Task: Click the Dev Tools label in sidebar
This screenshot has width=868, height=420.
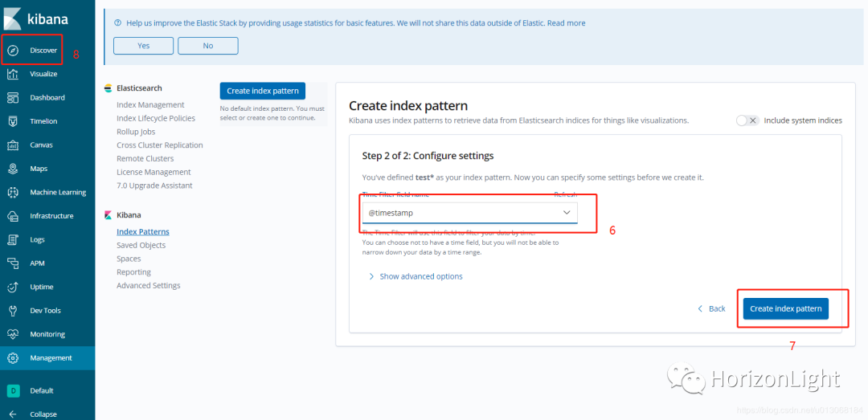Action: tap(45, 311)
